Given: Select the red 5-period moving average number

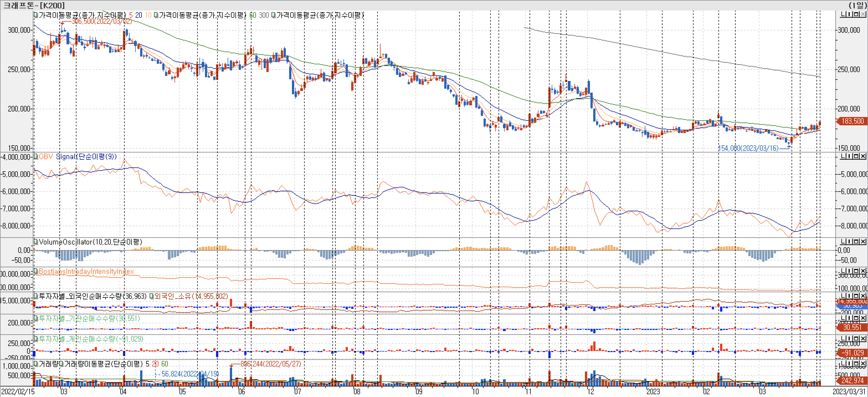Looking at the screenshot, I should (131, 15).
